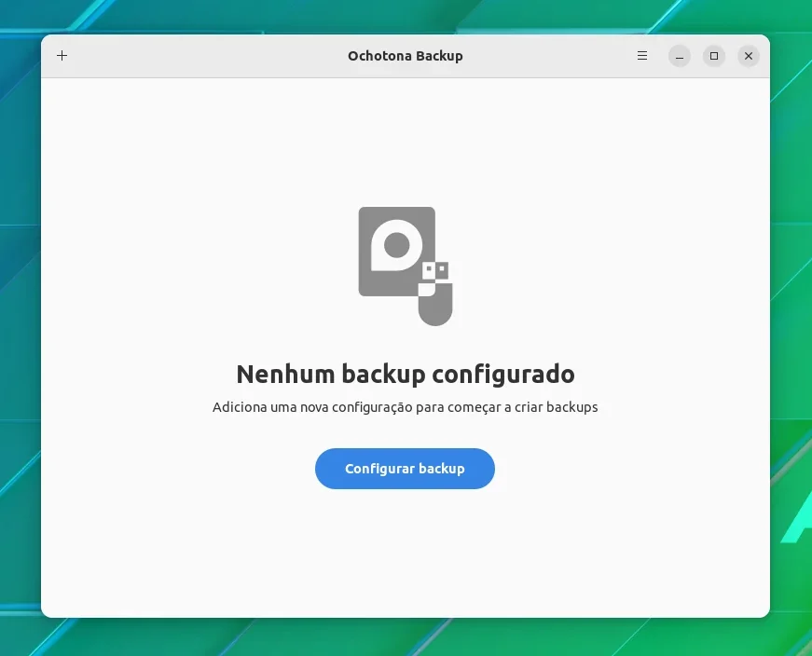Screen dimensions: 812x656
Task: Close the Ochotona Backup window
Action: pos(749,56)
